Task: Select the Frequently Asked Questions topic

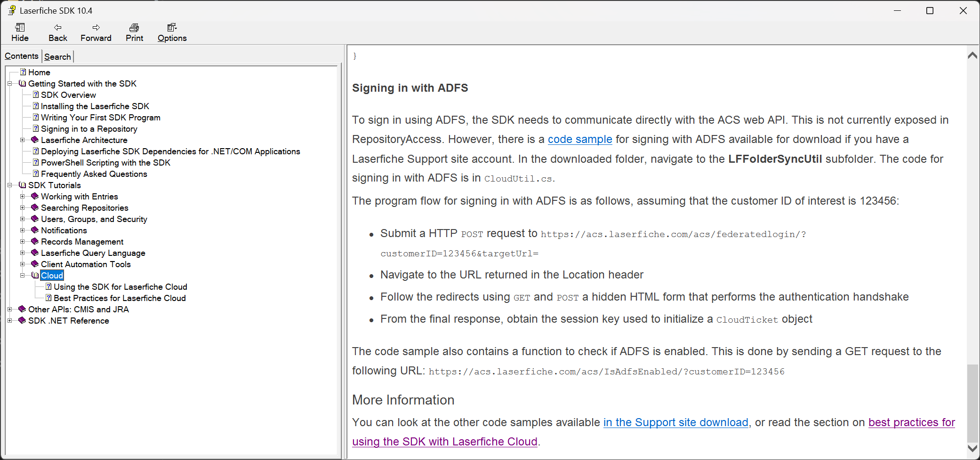Action: [x=94, y=174]
